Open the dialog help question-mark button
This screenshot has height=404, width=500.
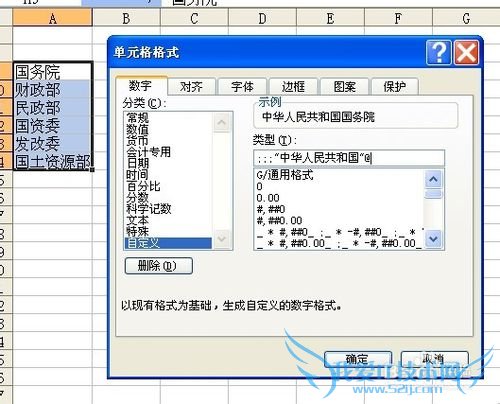point(439,53)
